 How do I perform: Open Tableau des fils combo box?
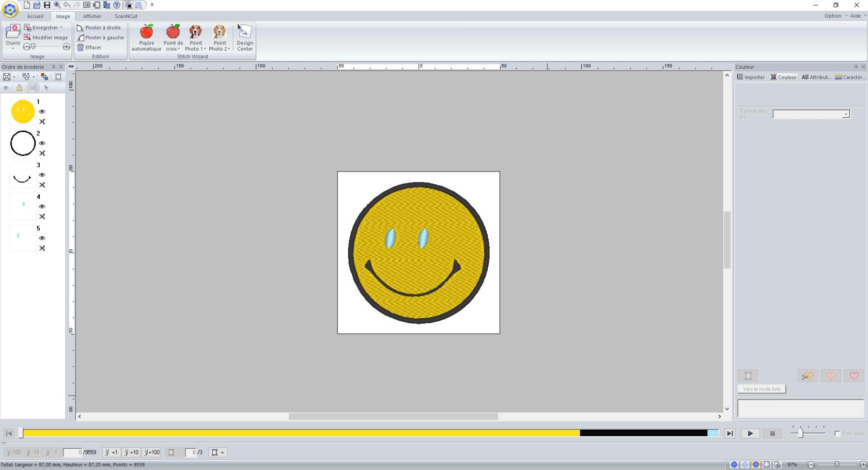811,114
